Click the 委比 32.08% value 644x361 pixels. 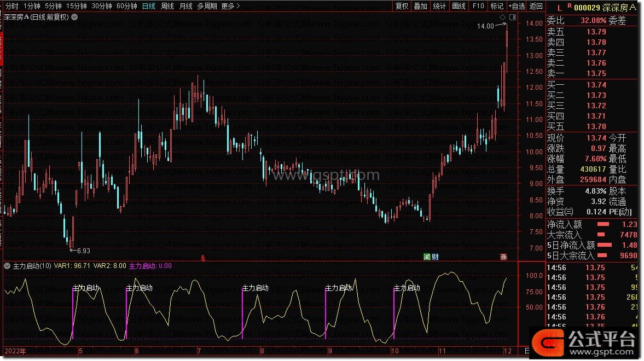pyautogui.click(x=594, y=20)
